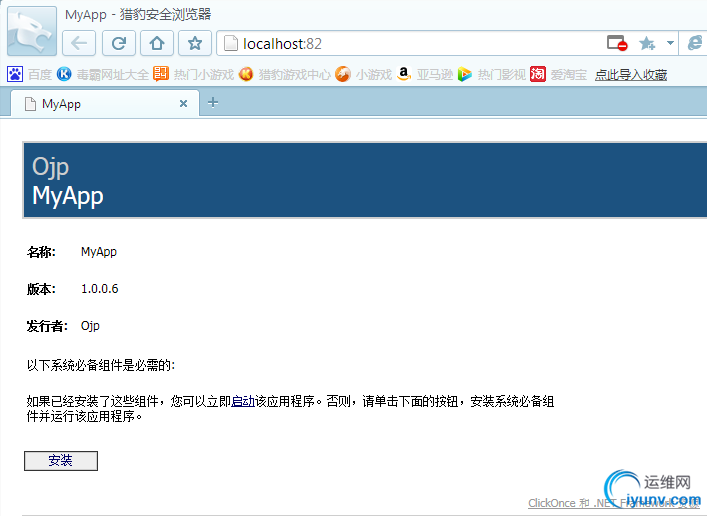707x516 pixels.
Task: Click the Cheetah browser logo
Action: [x=32, y=31]
